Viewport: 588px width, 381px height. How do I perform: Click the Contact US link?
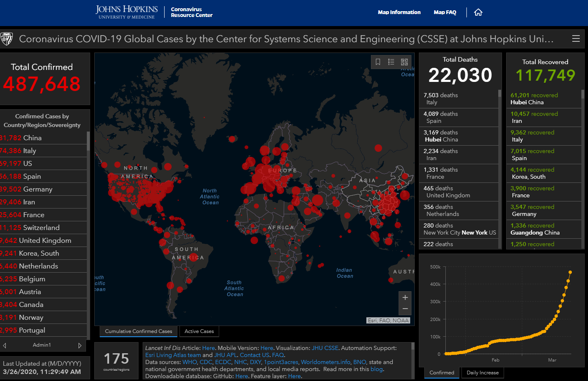pos(254,355)
